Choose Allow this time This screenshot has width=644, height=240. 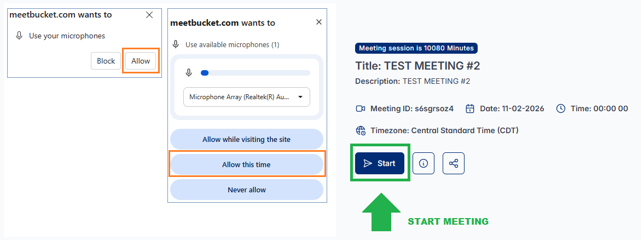[246, 164]
